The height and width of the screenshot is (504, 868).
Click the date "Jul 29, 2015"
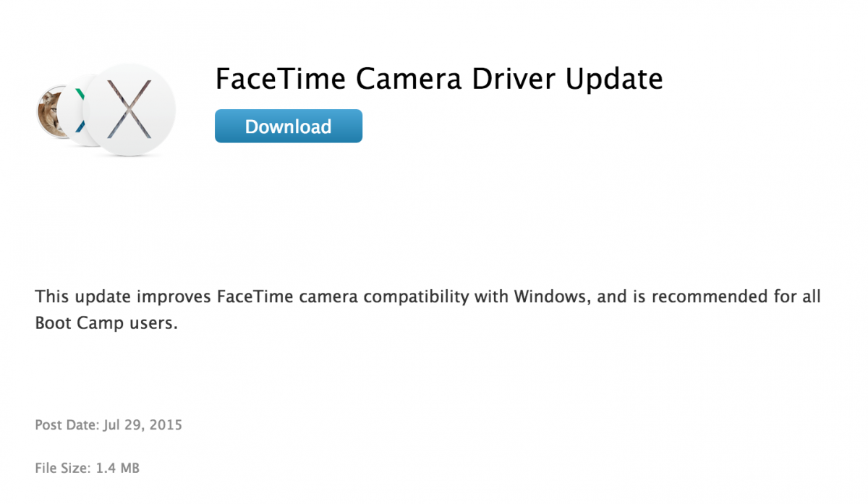pos(142,425)
